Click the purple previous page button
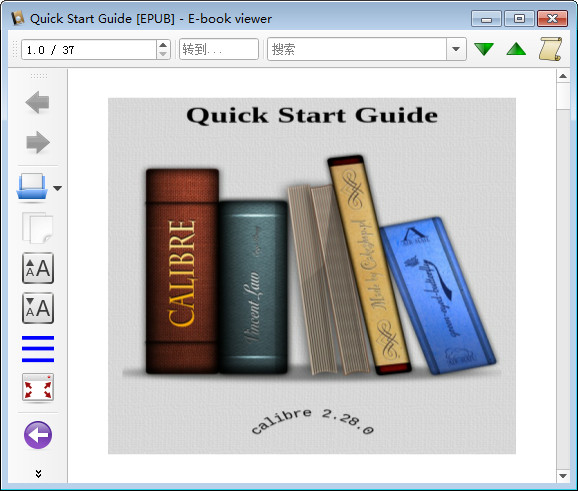 click(38, 435)
